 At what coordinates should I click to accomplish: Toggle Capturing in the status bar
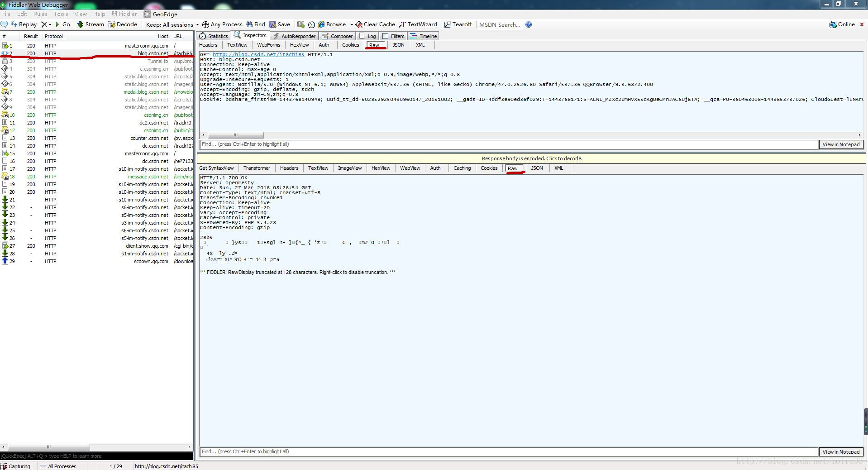(16, 466)
